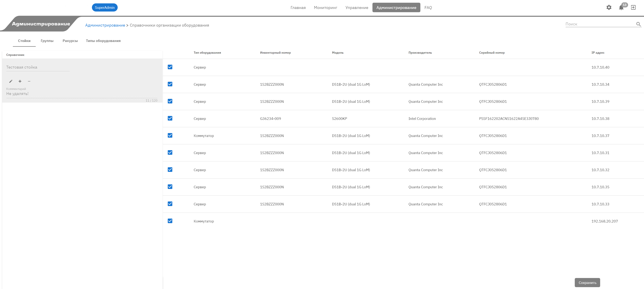Toggle the checkbox for IP 10.7.10.34 row
644x289 pixels.
click(170, 84)
